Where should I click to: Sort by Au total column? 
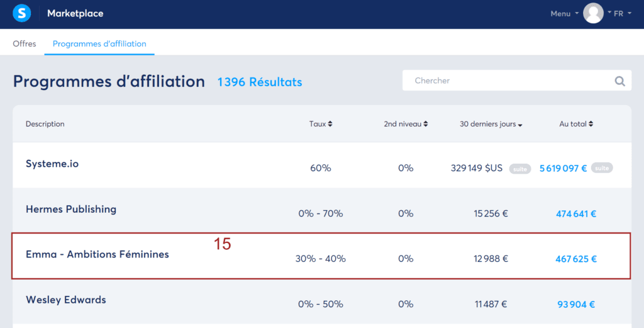click(576, 124)
